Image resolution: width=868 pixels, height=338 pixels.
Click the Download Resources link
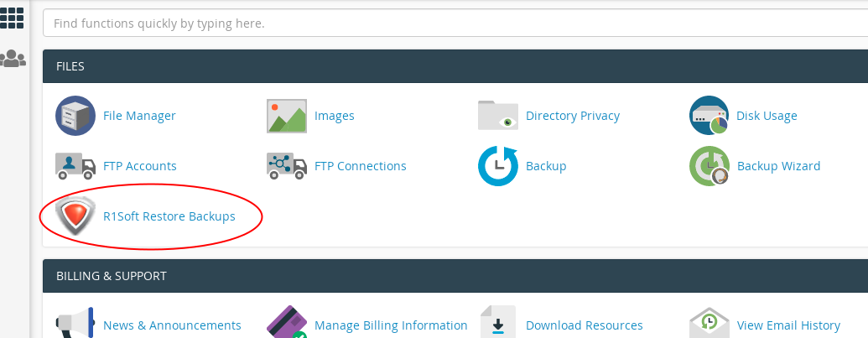click(x=584, y=325)
